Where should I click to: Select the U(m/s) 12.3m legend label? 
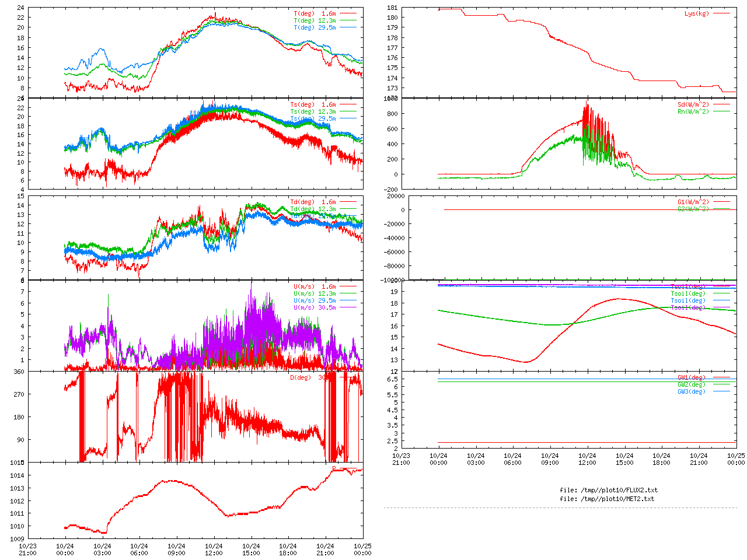(315, 293)
